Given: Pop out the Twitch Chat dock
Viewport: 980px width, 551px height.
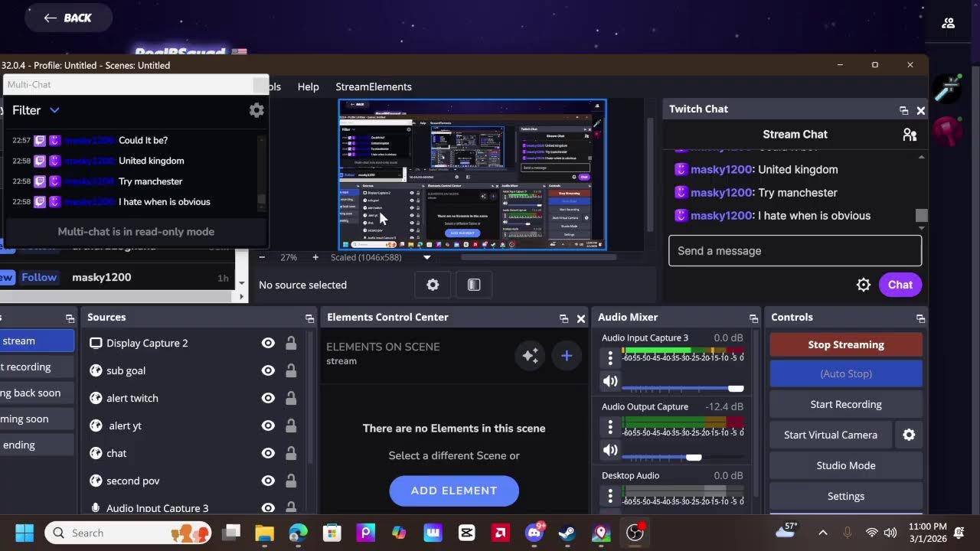Looking at the screenshot, I should click(903, 110).
